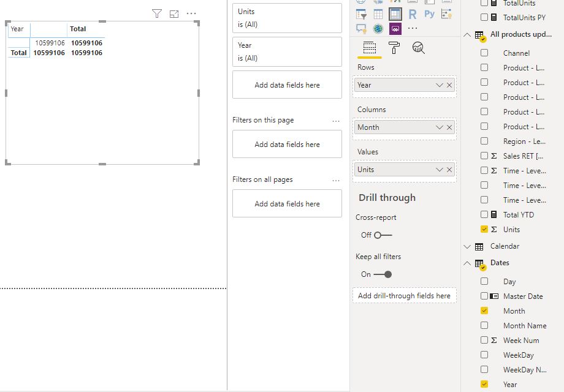Open more options for the matrix visual
564x392 pixels.
(x=191, y=13)
